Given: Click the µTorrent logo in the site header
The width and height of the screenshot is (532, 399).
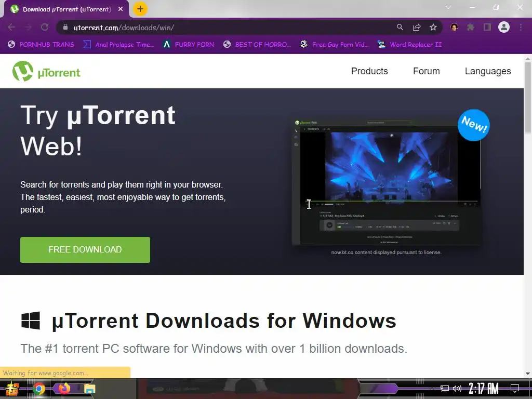Looking at the screenshot, I should (46, 71).
